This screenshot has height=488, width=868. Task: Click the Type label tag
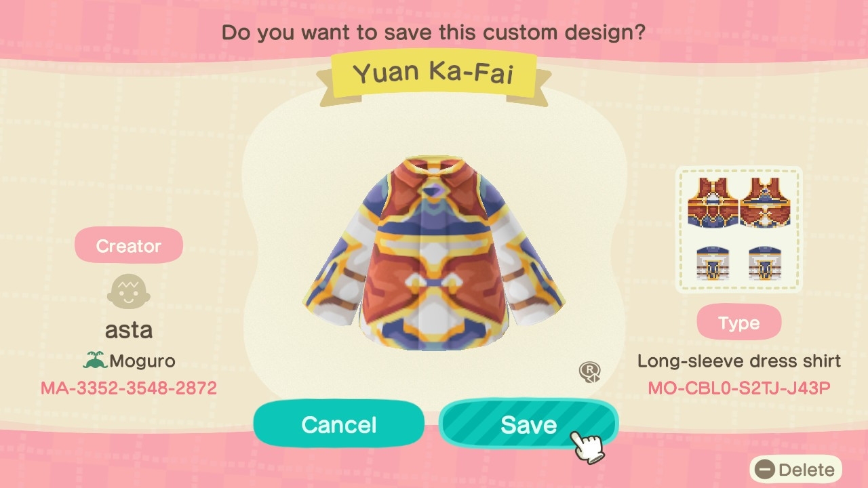coord(739,323)
